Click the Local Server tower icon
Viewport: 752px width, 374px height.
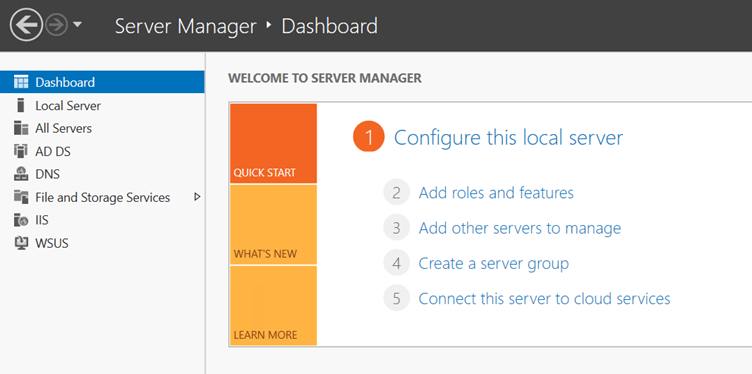(20, 105)
